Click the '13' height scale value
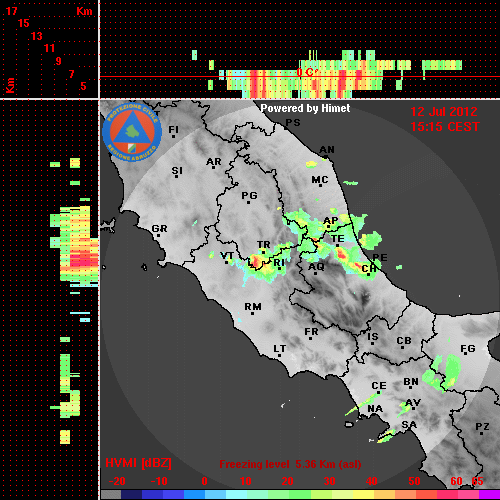Image resolution: width=500 pixels, height=500 pixels. 37,36
